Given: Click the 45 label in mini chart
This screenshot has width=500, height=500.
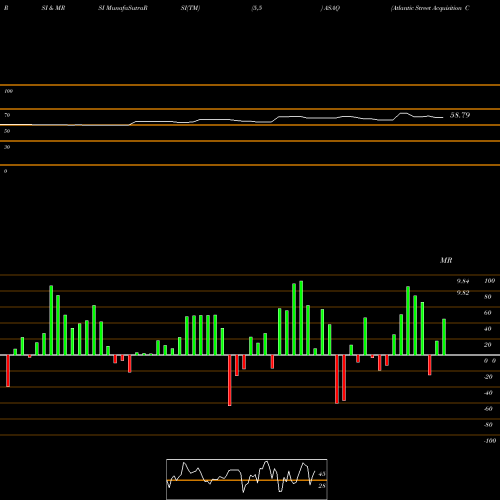Looking at the screenshot, I should pyautogui.click(x=322, y=474).
